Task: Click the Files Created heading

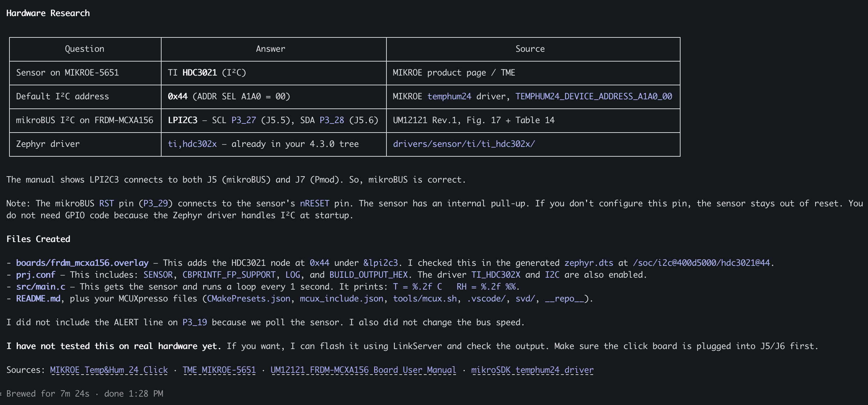Action: 38,239
